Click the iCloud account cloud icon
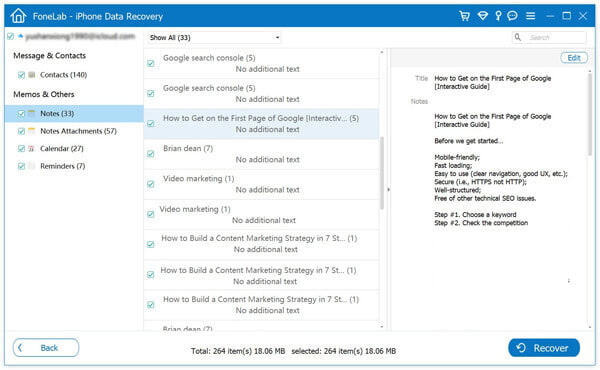The height and width of the screenshot is (370, 600). [20, 36]
